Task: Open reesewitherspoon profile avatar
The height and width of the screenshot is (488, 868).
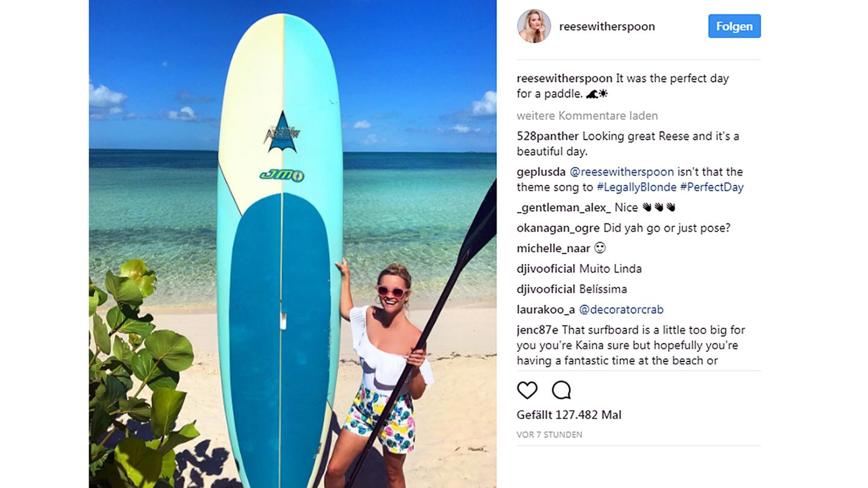Action: pyautogui.click(x=534, y=27)
